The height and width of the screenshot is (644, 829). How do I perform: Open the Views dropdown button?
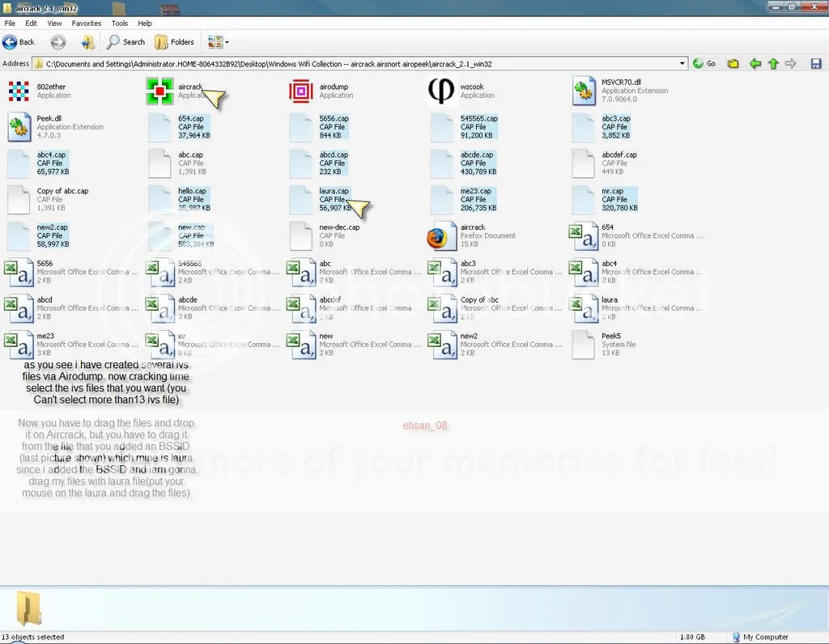(x=219, y=42)
